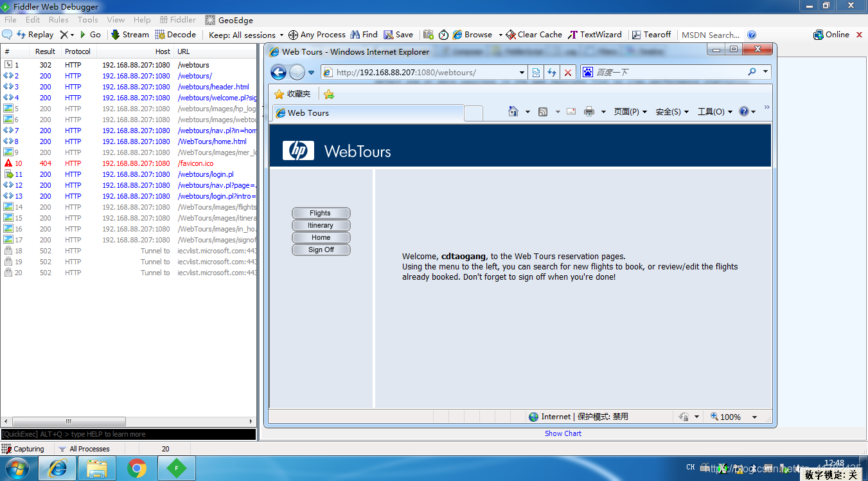Click the IE printer icon
The height and width of the screenshot is (481, 868).
click(589, 112)
